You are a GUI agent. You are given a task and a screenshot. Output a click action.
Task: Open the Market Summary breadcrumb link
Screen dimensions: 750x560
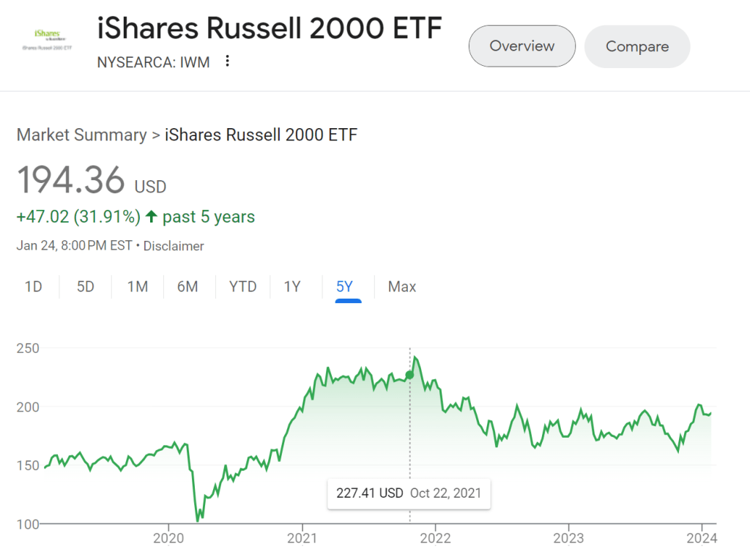(x=81, y=135)
